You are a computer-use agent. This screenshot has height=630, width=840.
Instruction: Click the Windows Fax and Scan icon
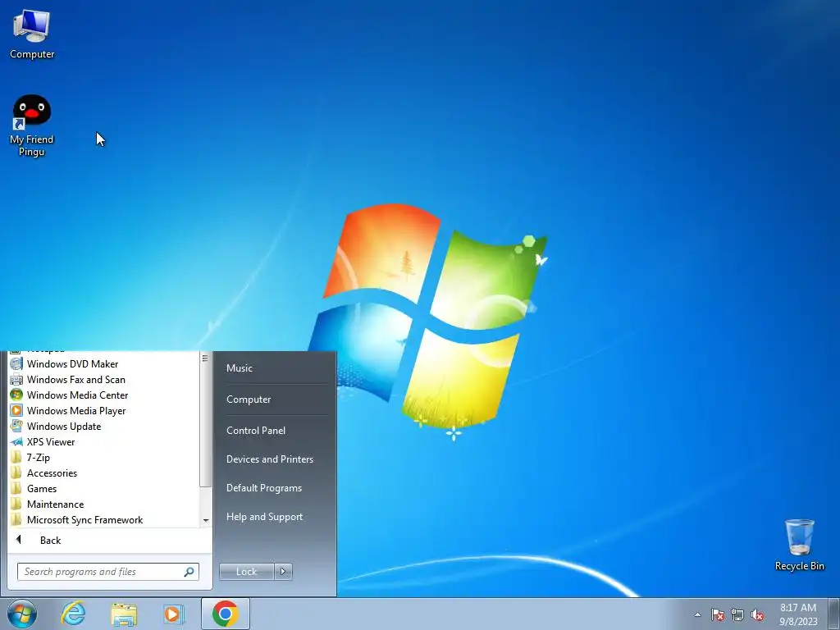click(x=16, y=379)
